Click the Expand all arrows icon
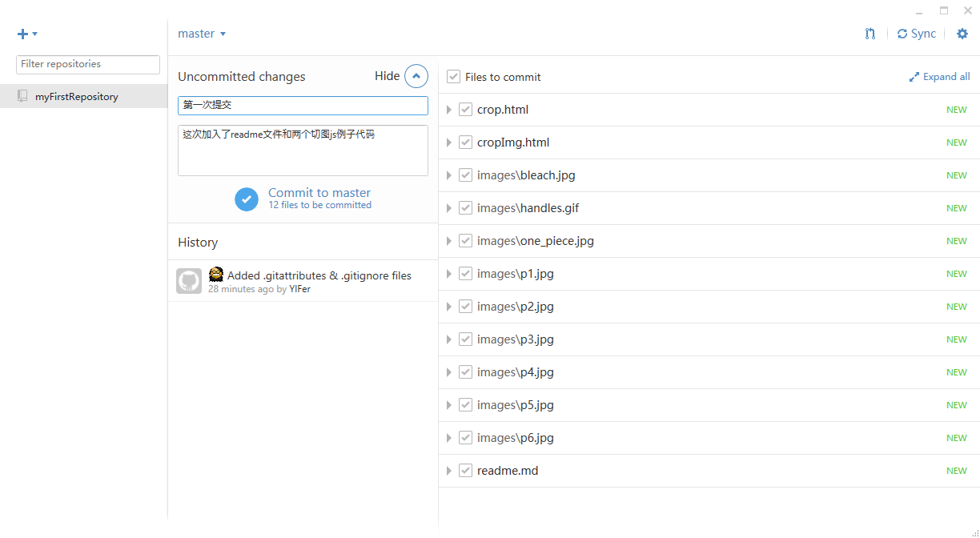This screenshot has width=980, height=538. tap(914, 77)
